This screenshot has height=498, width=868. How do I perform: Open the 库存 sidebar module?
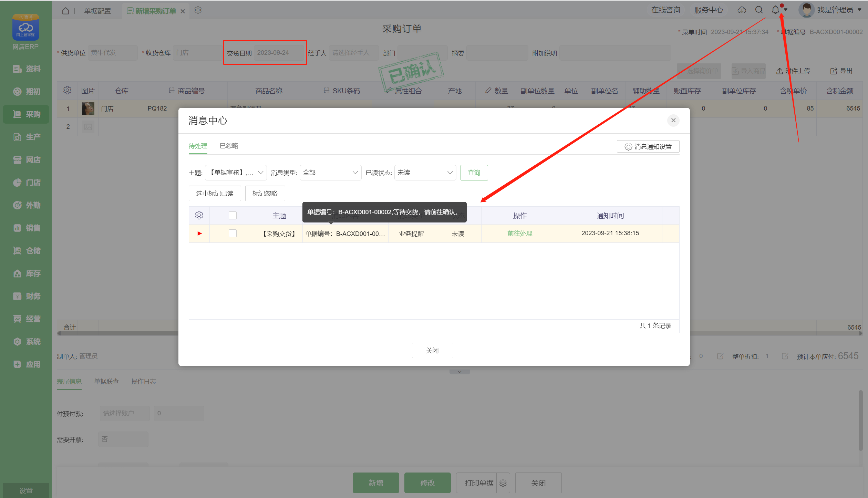[x=27, y=273]
